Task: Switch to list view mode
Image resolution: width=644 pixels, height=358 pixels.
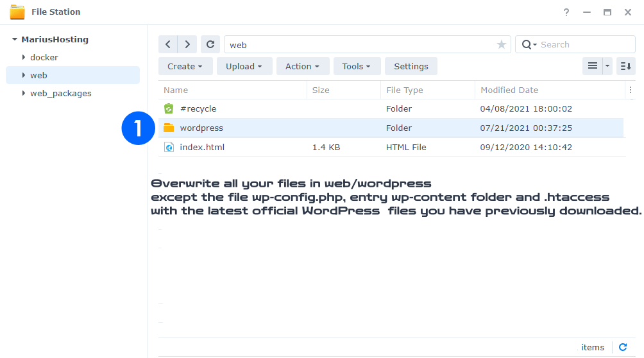Action: [592, 66]
